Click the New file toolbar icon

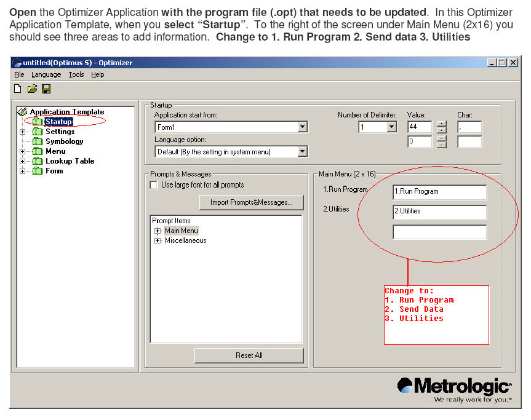[18, 89]
